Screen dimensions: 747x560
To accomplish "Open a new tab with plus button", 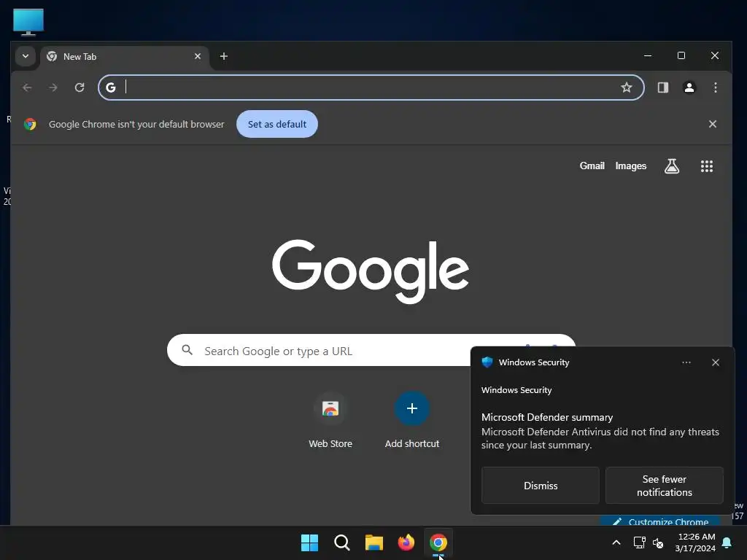I will 223,56.
